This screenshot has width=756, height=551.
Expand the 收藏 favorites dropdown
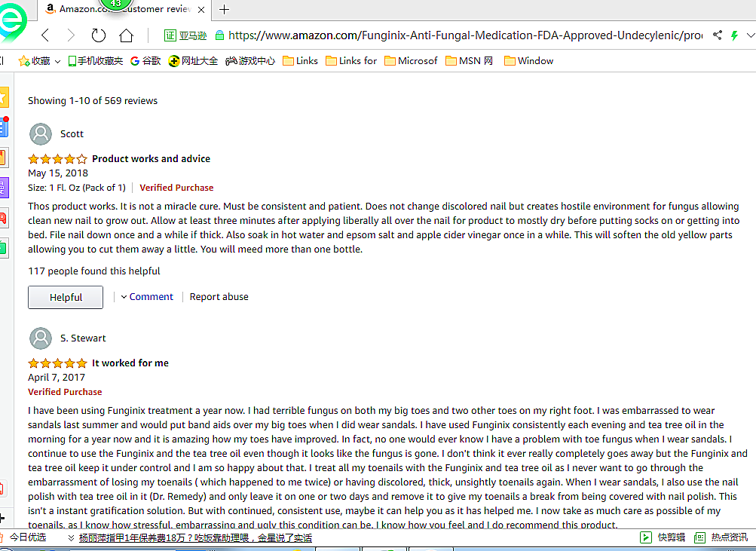[x=57, y=61]
